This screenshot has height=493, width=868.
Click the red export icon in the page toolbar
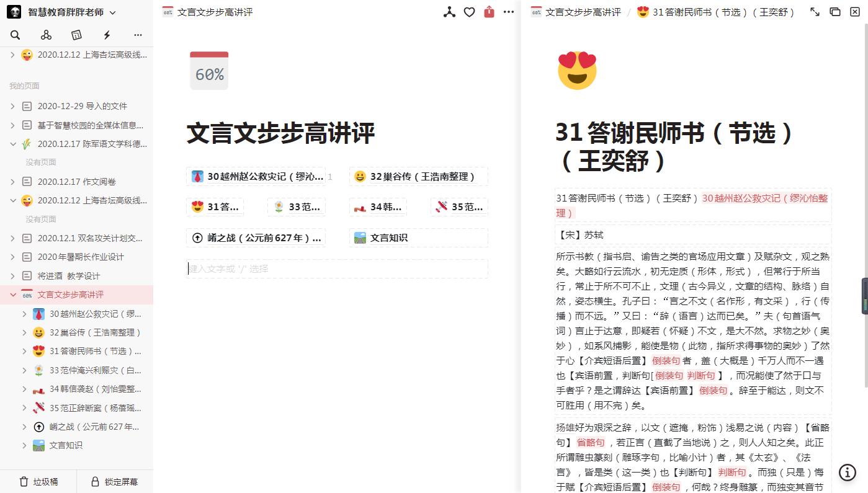click(489, 12)
